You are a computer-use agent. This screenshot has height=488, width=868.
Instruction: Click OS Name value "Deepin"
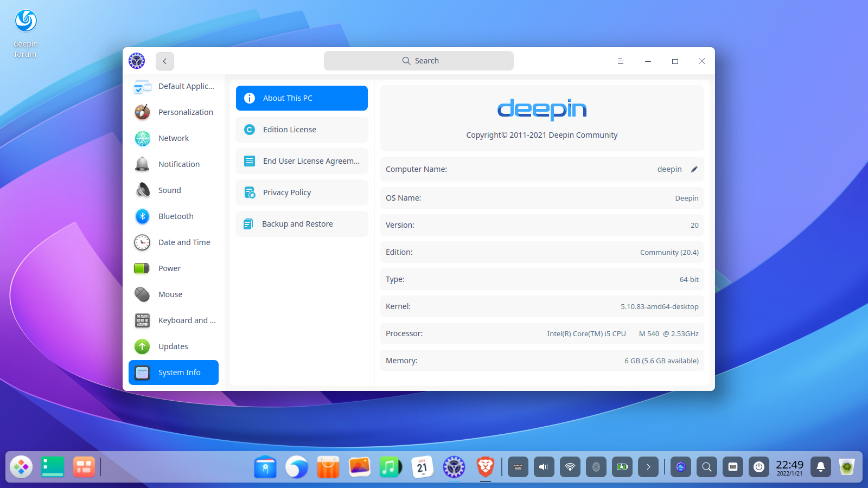687,198
